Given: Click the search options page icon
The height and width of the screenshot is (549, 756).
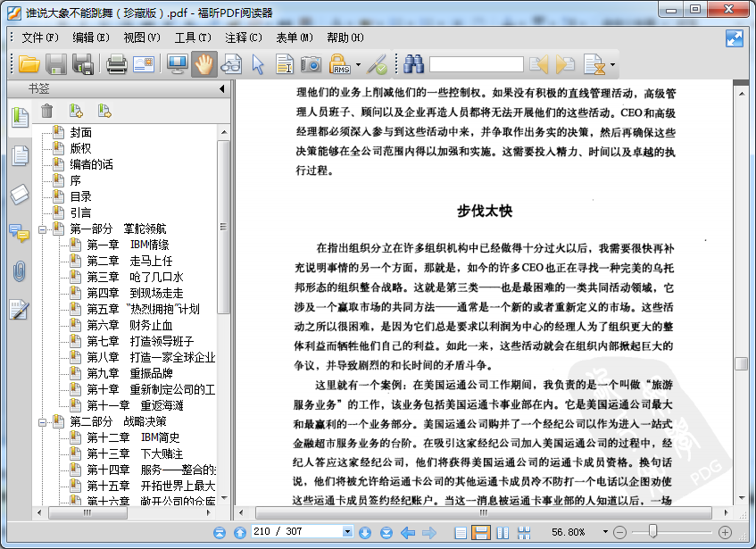Looking at the screenshot, I should tap(594, 64).
